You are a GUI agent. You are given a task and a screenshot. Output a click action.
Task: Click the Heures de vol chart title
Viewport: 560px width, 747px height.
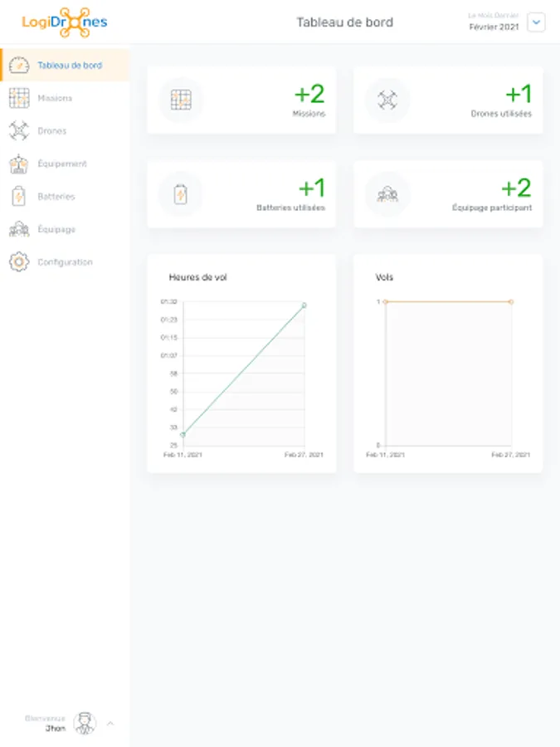click(x=198, y=277)
